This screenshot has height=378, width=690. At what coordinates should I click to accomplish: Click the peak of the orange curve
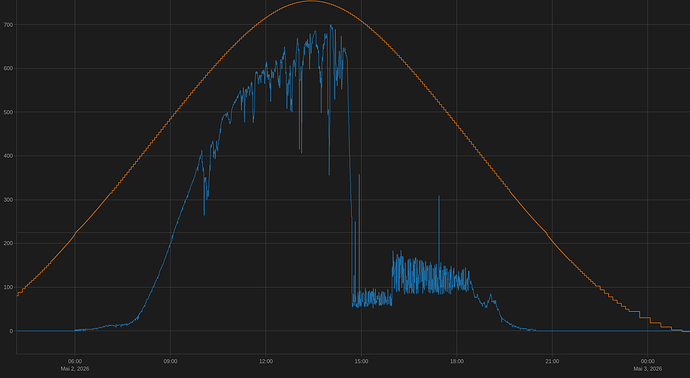tap(311, 1)
